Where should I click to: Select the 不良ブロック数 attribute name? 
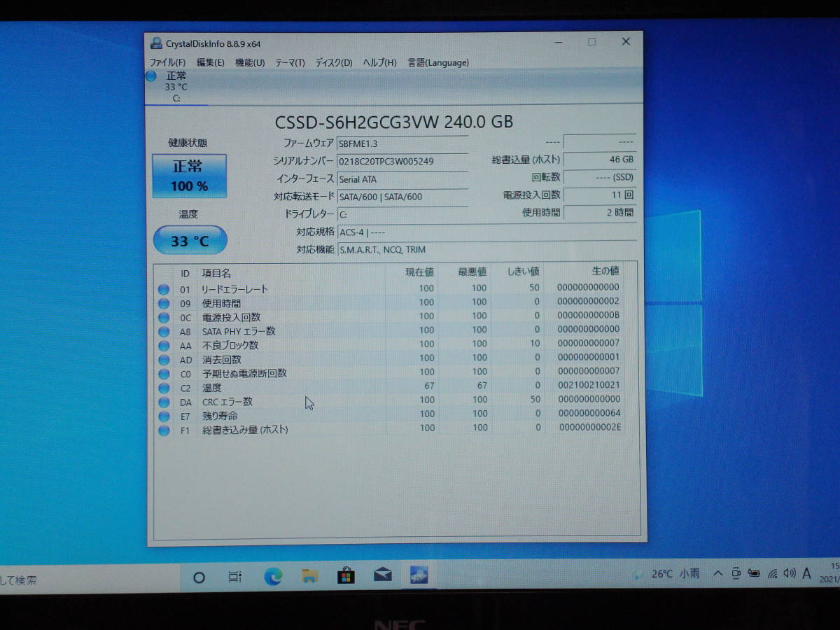click(x=230, y=345)
